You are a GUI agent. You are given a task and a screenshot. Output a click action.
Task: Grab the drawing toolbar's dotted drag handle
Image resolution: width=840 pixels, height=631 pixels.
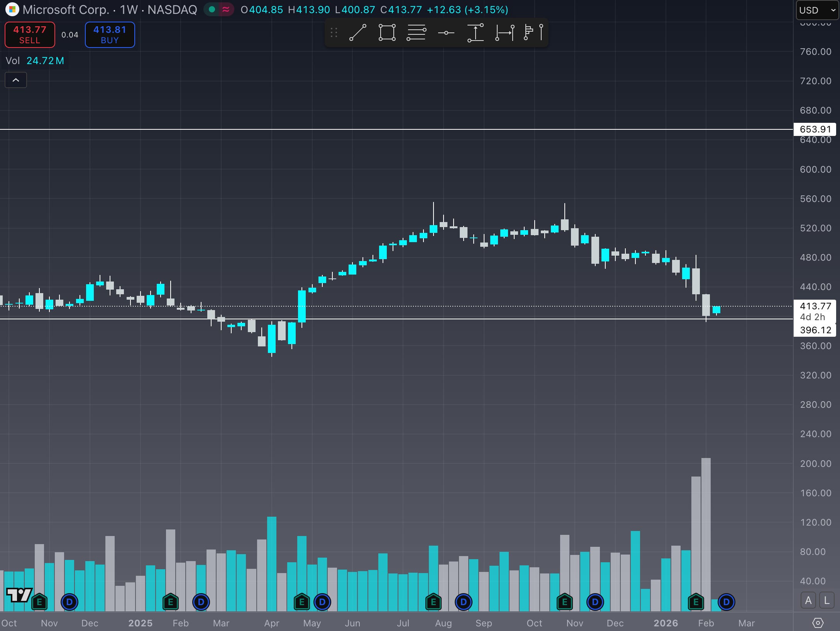point(334,33)
